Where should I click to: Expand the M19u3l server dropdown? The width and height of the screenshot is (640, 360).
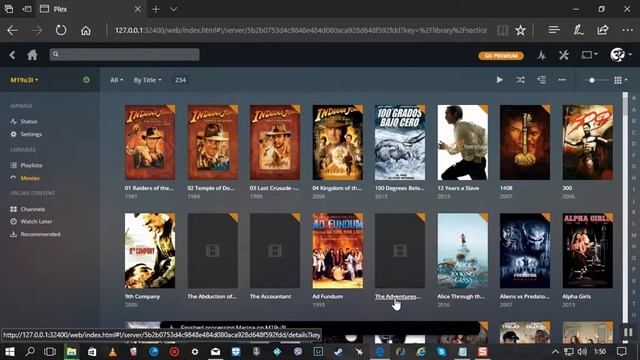tap(24, 80)
